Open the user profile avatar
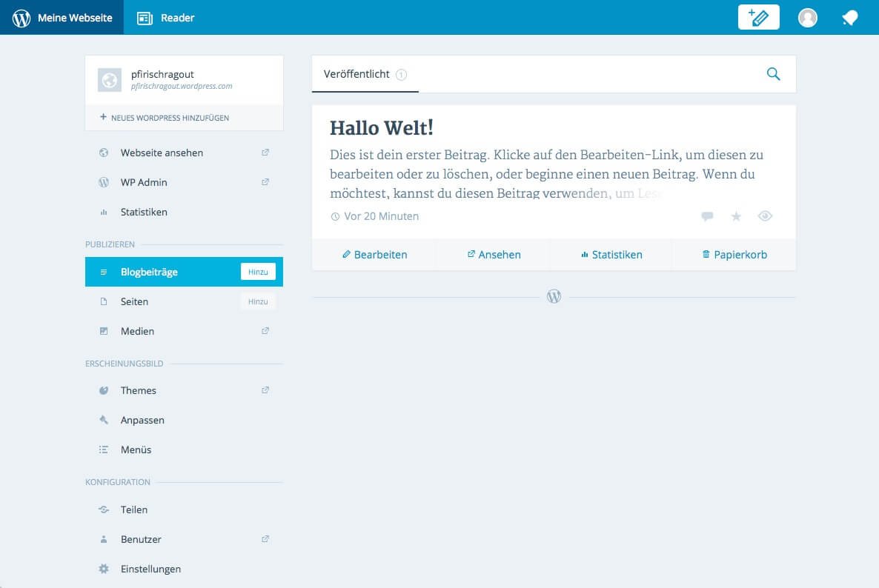 point(807,18)
